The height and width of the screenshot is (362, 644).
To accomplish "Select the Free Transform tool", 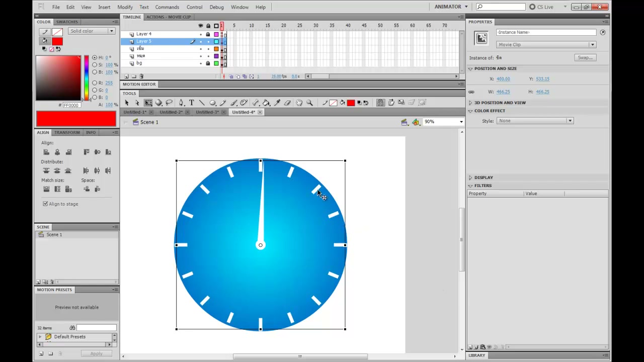I will 148,103.
